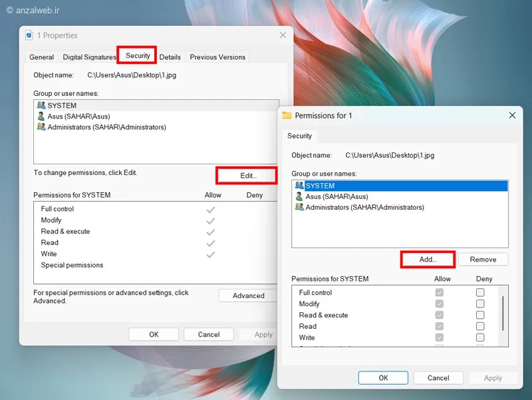Click Asus user icon in Permissions dialog

click(x=299, y=196)
